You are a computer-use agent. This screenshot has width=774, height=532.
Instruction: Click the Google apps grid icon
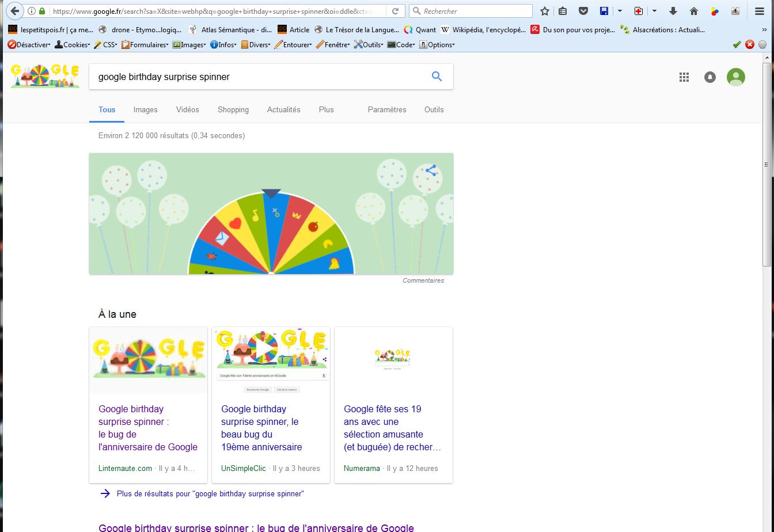pyautogui.click(x=684, y=77)
